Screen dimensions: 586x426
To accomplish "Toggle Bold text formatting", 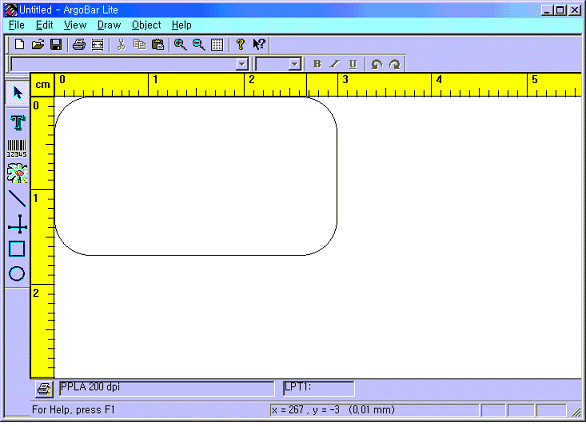I will pos(317,64).
